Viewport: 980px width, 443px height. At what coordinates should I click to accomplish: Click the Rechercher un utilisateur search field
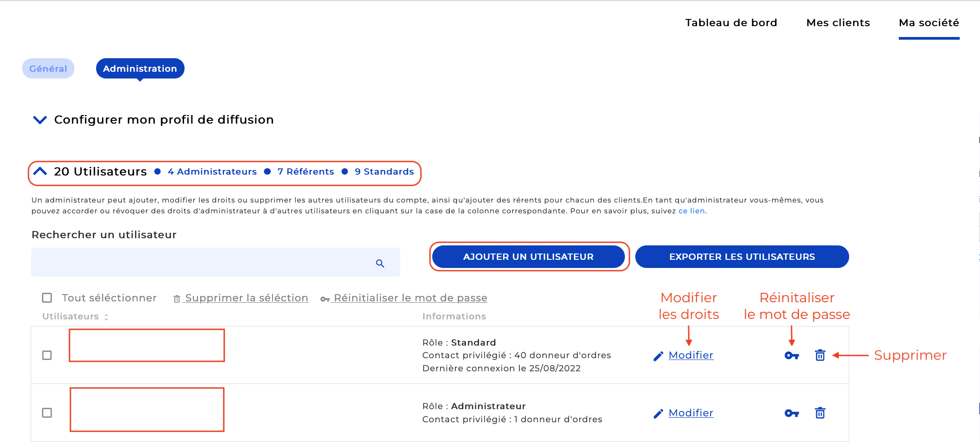pyautogui.click(x=216, y=262)
